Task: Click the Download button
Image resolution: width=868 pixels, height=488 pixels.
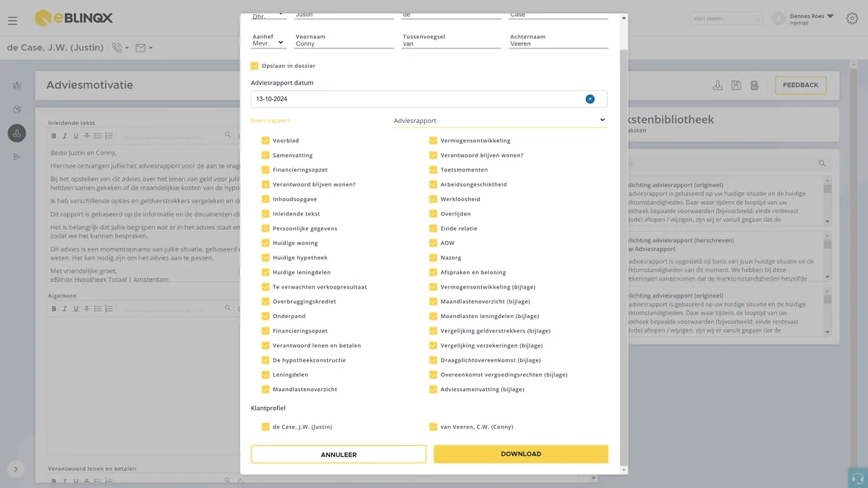Action: [521, 454]
